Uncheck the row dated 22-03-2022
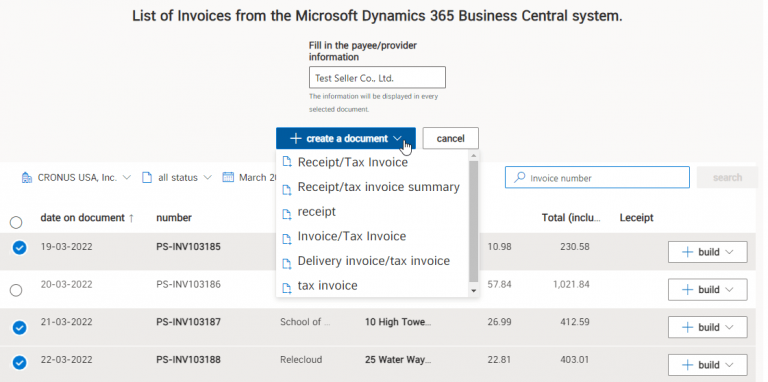768x382 pixels. [x=19, y=363]
